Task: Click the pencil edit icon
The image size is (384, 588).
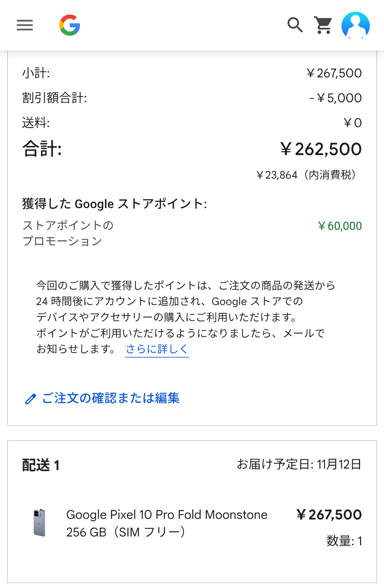Action: click(31, 399)
